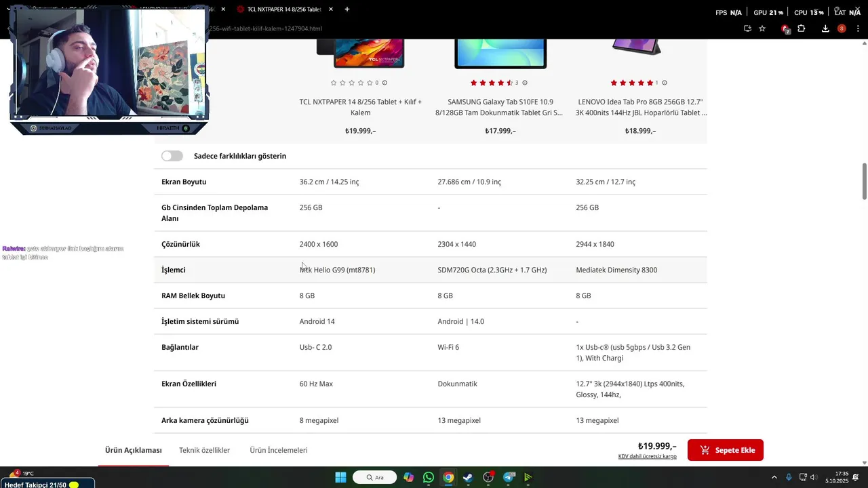Click the Samsung 4.5-star rating

tap(492, 83)
